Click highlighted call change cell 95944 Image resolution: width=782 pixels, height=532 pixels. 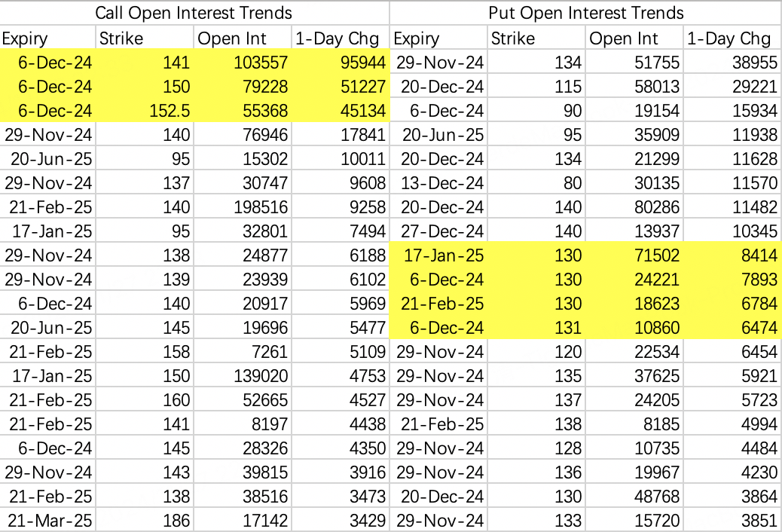pos(360,64)
